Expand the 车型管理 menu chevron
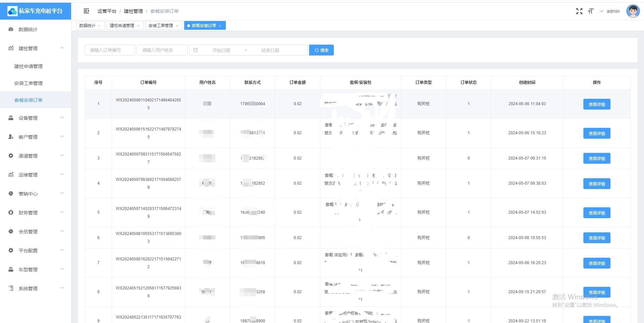 (62, 269)
